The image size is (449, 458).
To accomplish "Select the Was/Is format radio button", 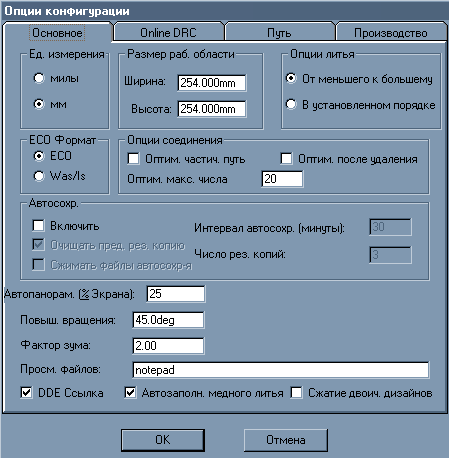I will (39, 176).
